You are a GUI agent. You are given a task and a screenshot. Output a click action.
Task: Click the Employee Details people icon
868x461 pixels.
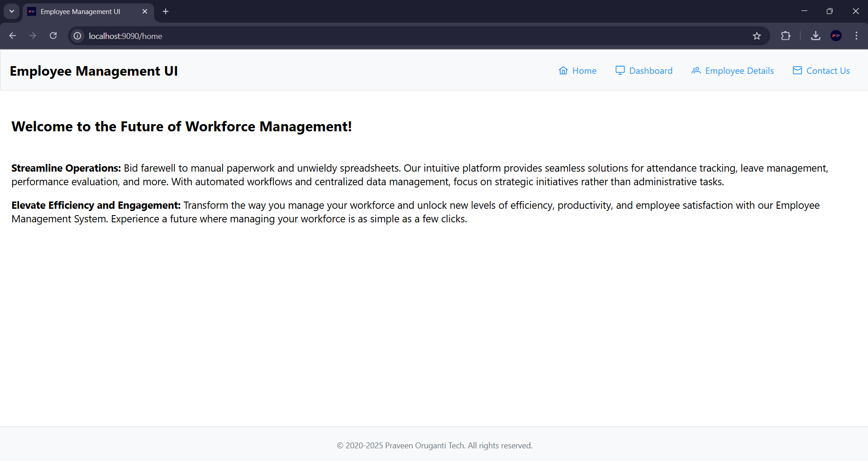coord(696,71)
